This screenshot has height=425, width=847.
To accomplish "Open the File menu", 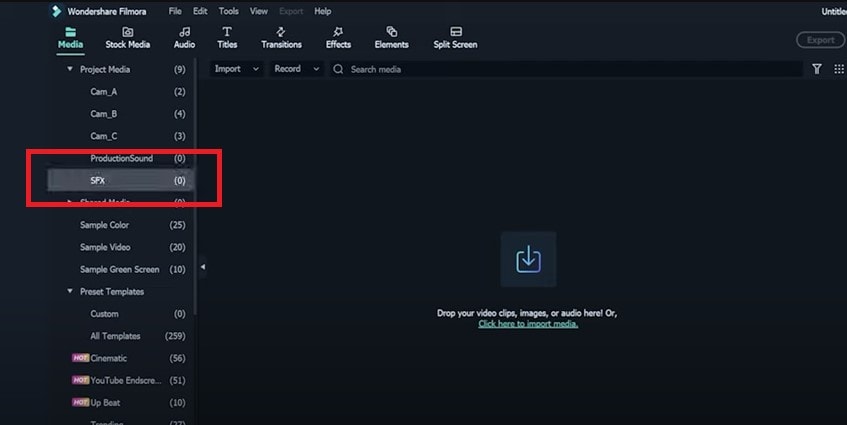I will pyautogui.click(x=175, y=11).
